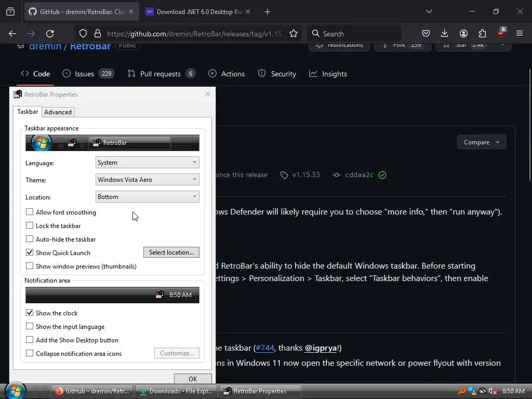The width and height of the screenshot is (532, 399).
Task: Open the Issues tab on GitHub
Action: coord(88,74)
